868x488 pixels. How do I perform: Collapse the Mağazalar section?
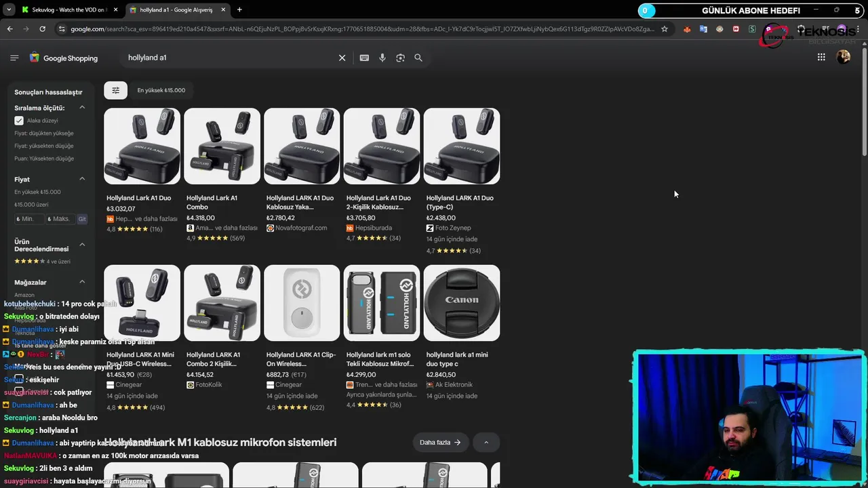(x=82, y=282)
